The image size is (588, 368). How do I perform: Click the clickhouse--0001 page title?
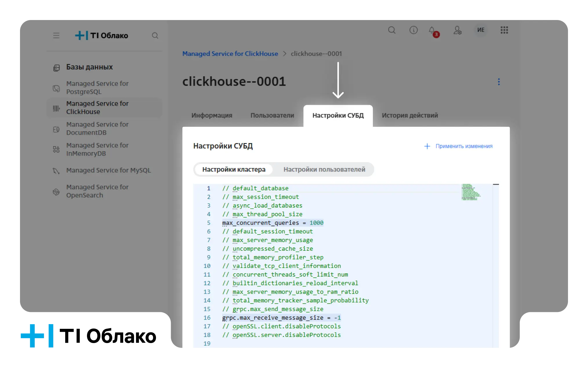point(234,82)
